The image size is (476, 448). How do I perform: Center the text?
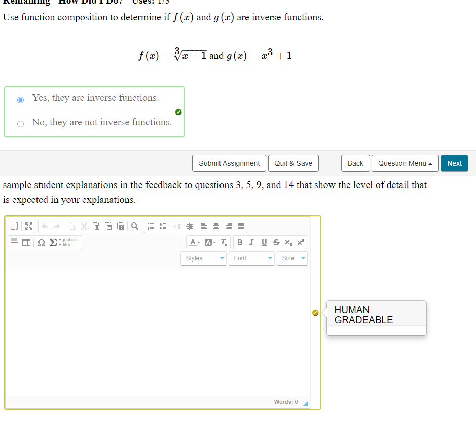click(216, 226)
